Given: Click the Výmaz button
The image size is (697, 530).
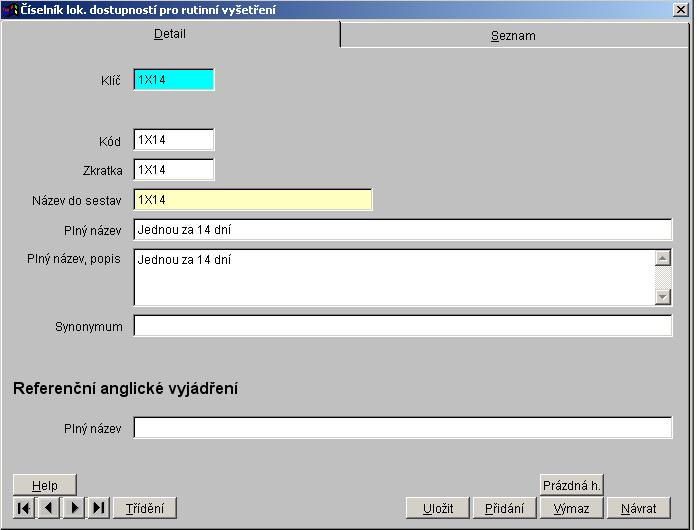Looking at the screenshot, I should click(571, 508).
